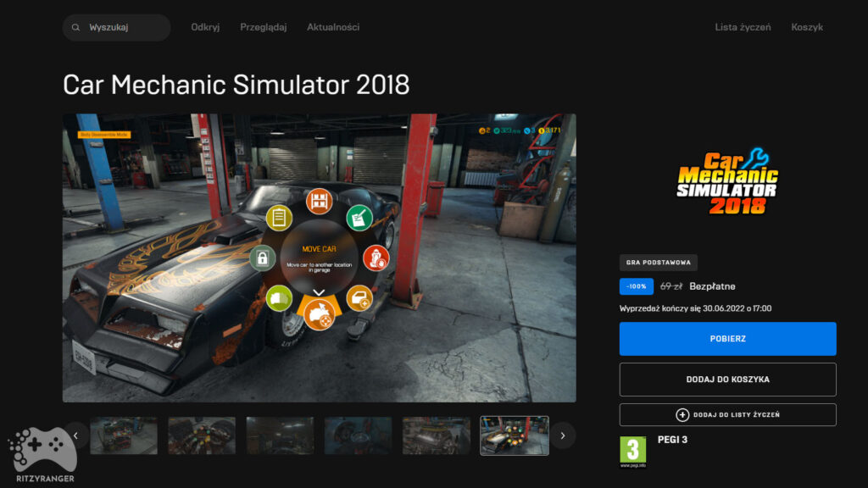This screenshot has width=868, height=488.
Task: Select the fifth screenshot thumbnail
Action: tap(436, 435)
